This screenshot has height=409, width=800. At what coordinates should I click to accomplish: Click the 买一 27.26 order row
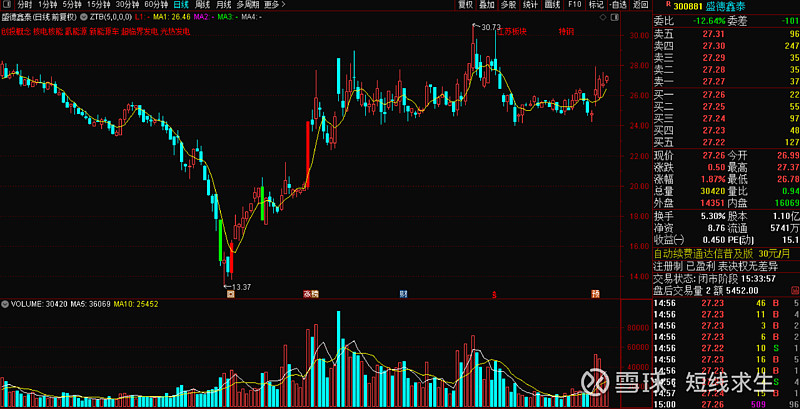click(x=726, y=95)
